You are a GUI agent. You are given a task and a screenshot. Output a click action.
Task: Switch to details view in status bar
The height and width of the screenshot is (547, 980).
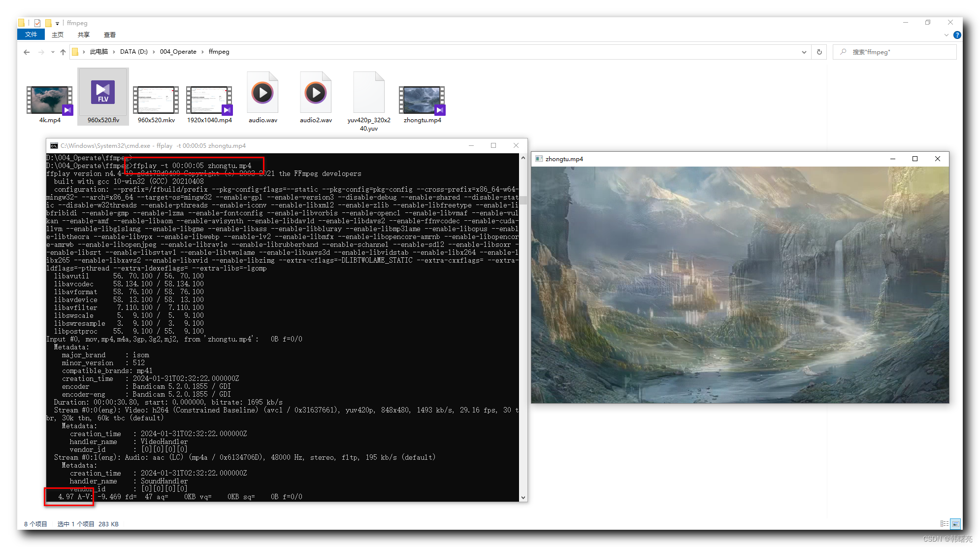point(944,524)
